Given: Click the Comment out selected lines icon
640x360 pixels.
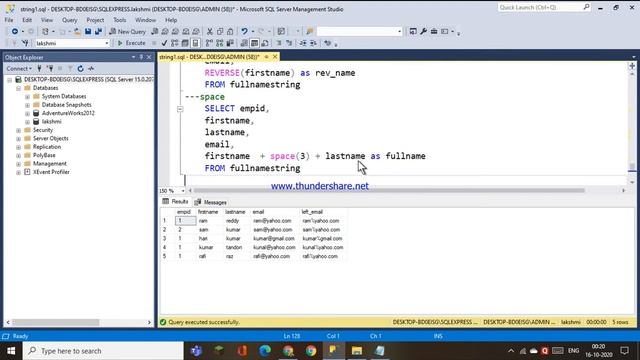Looking at the screenshot, I should click(279, 43).
